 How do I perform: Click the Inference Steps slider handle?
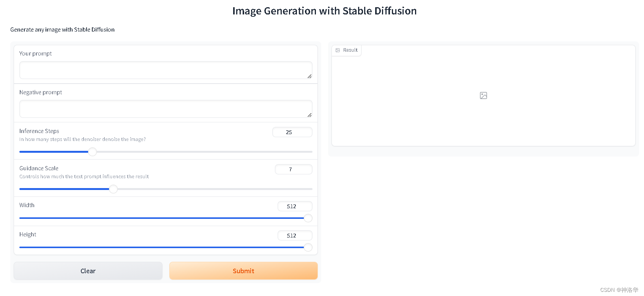pos(92,152)
